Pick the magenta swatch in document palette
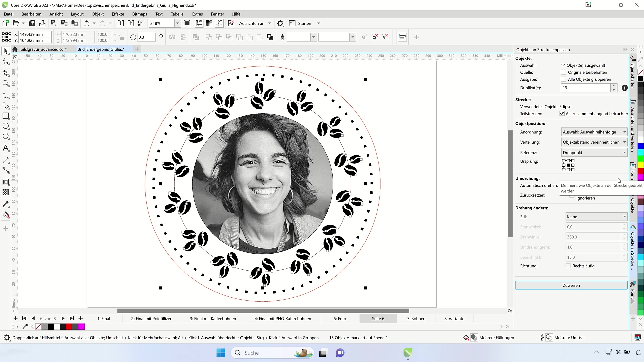644x362 pixels. pos(82,327)
